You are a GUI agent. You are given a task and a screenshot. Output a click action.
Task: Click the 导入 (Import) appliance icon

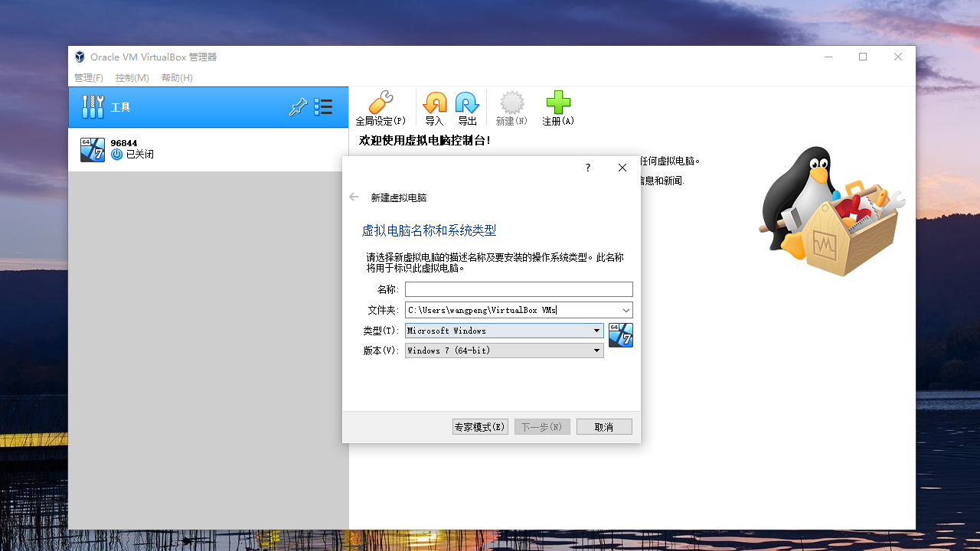435,107
